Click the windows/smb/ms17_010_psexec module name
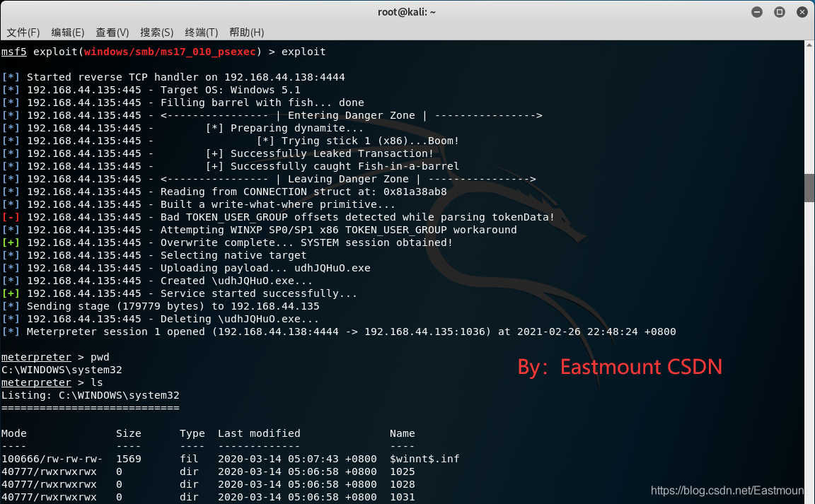815x504 pixels. [170, 52]
